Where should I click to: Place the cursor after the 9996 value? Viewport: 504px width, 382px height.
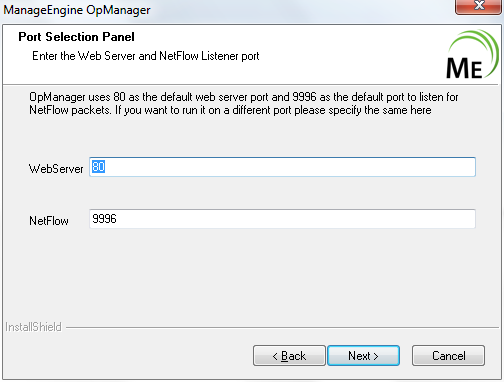point(117,219)
